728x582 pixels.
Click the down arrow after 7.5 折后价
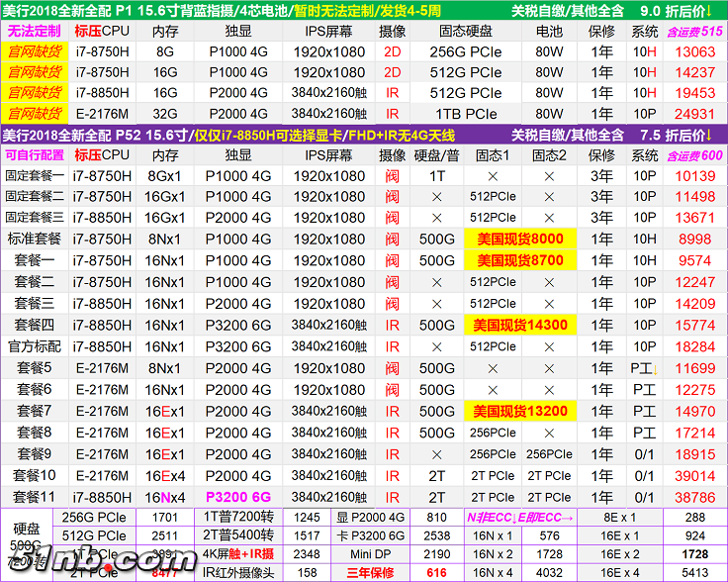point(707,135)
